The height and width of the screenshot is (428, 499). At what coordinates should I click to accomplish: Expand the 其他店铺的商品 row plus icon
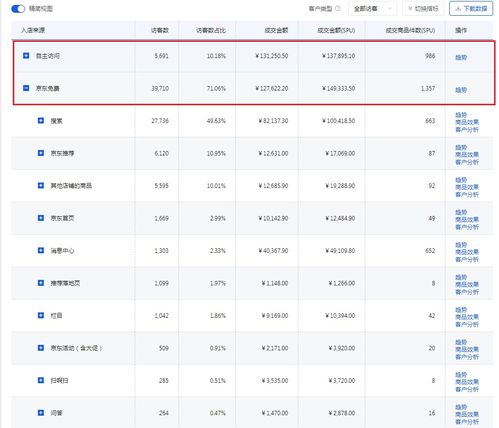pos(41,185)
